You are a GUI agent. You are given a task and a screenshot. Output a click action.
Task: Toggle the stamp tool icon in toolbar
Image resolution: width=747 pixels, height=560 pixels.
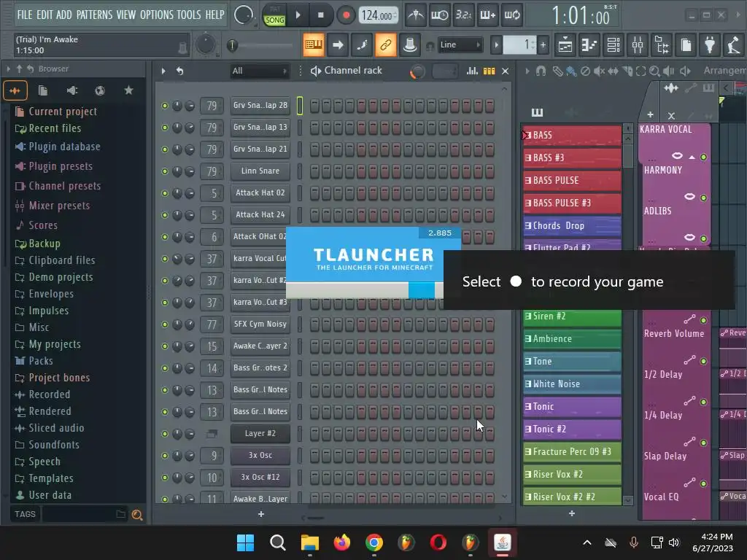tap(409, 45)
